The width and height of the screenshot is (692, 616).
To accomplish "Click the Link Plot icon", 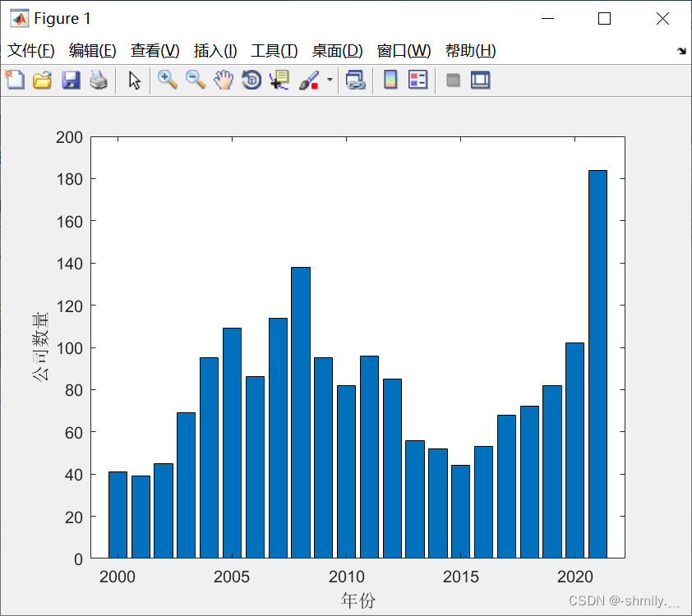I will pos(356,80).
